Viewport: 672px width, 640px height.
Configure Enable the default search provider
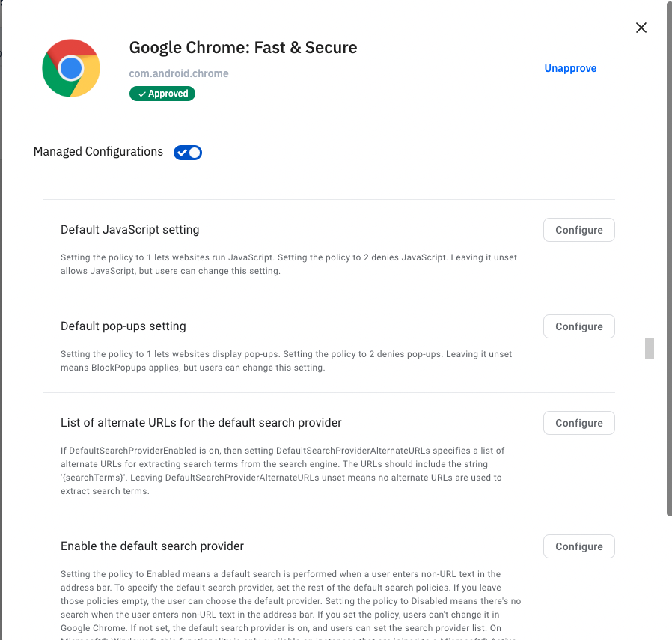pos(578,546)
